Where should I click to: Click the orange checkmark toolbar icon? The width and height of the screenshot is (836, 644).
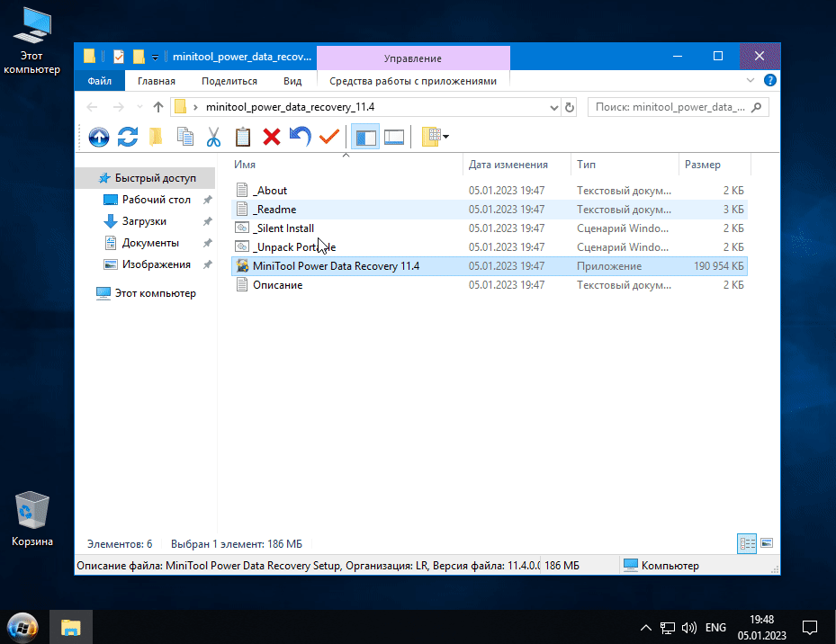329,137
